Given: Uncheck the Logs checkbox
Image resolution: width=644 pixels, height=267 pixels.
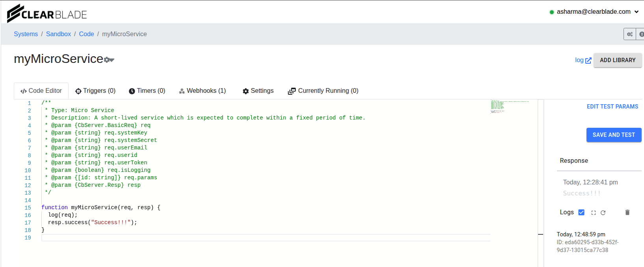Looking at the screenshot, I should 581,212.
